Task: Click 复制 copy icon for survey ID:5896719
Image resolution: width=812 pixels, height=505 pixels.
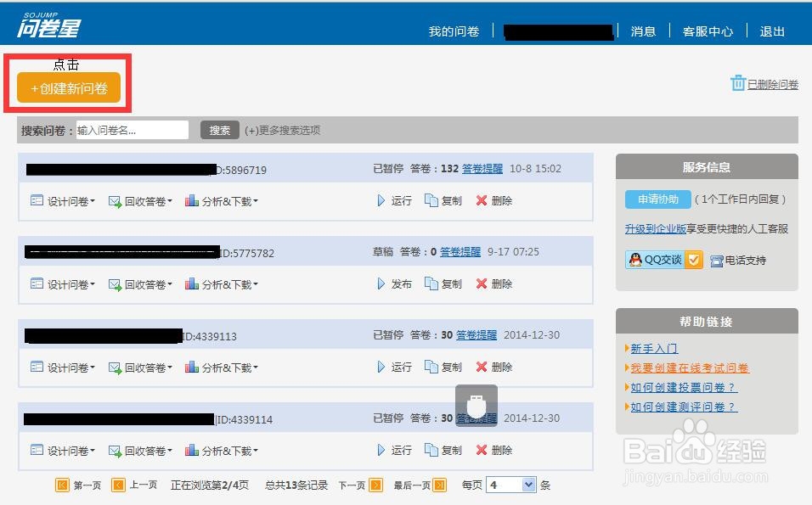Action: click(x=431, y=200)
